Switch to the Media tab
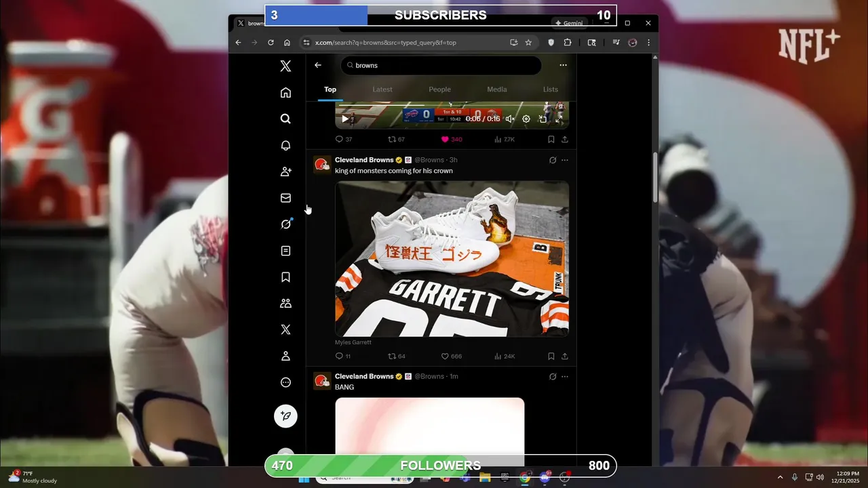Viewport: 868px width, 488px height. [497, 89]
